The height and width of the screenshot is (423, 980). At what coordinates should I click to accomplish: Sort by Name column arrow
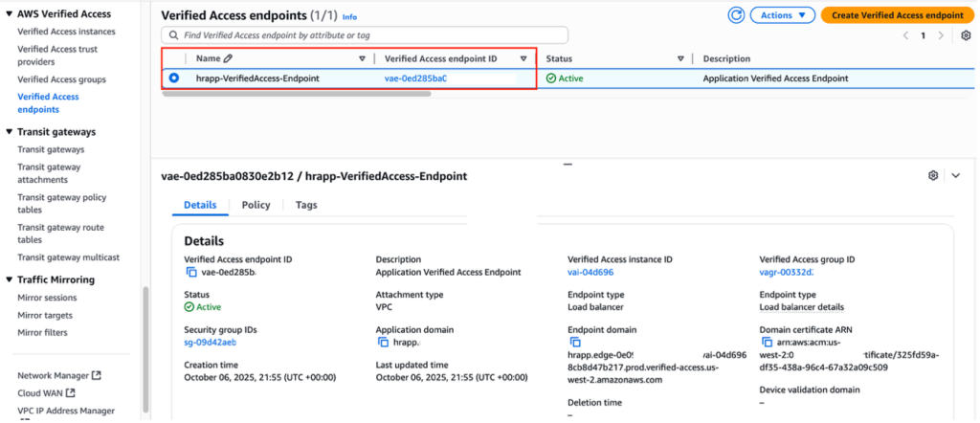(x=362, y=58)
